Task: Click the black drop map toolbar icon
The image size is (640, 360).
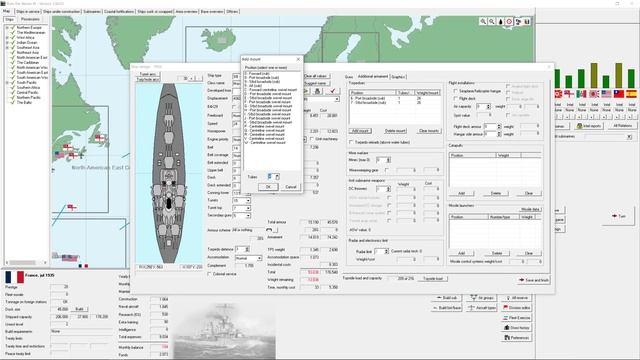Action: click(500, 22)
